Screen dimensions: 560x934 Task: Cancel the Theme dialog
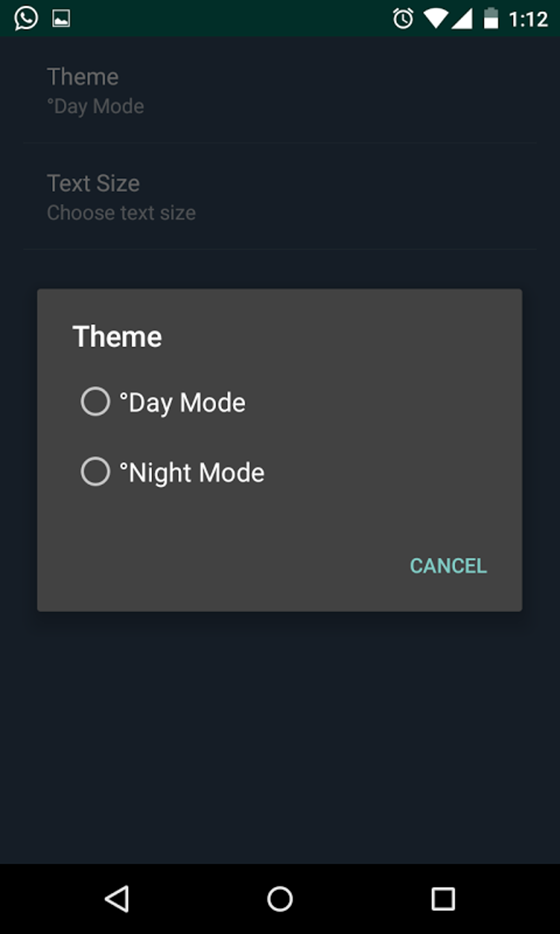448,566
